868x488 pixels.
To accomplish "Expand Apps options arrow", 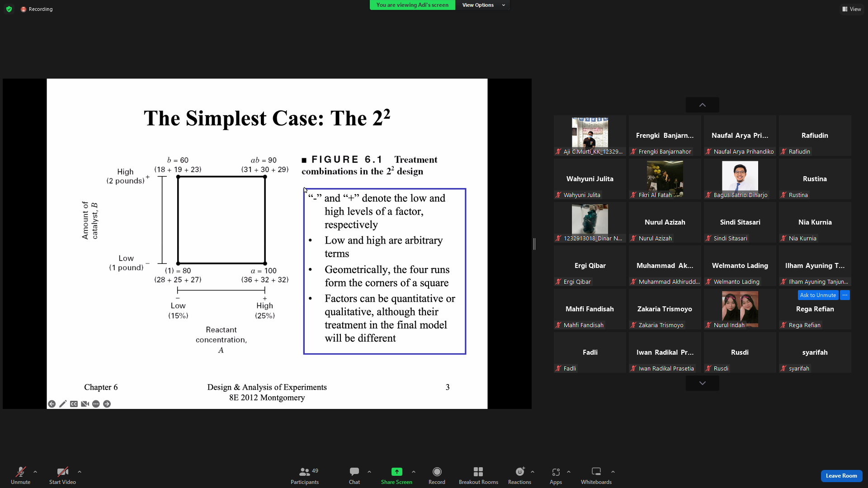I will click(569, 472).
